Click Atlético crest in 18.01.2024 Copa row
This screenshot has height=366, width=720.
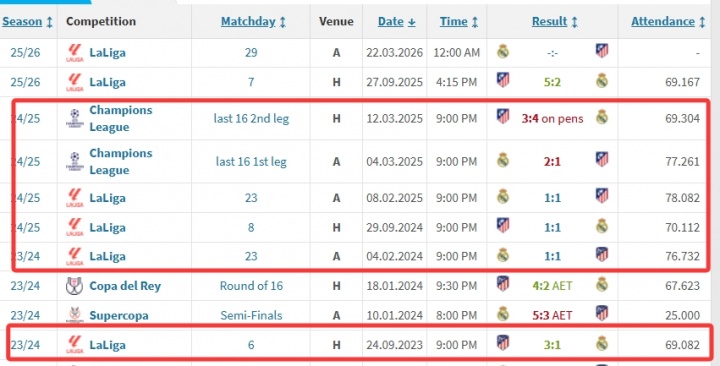click(x=503, y=284)
